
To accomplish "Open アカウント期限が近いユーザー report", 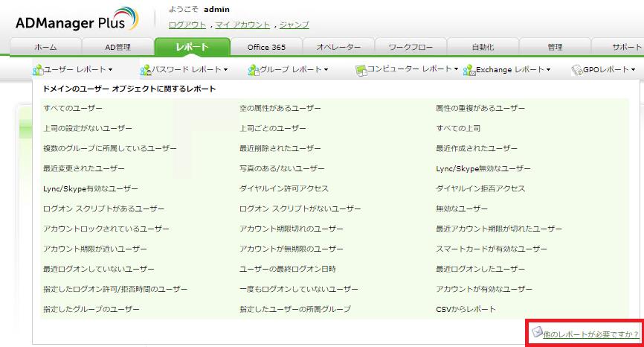I will click(x=95, y=249).
